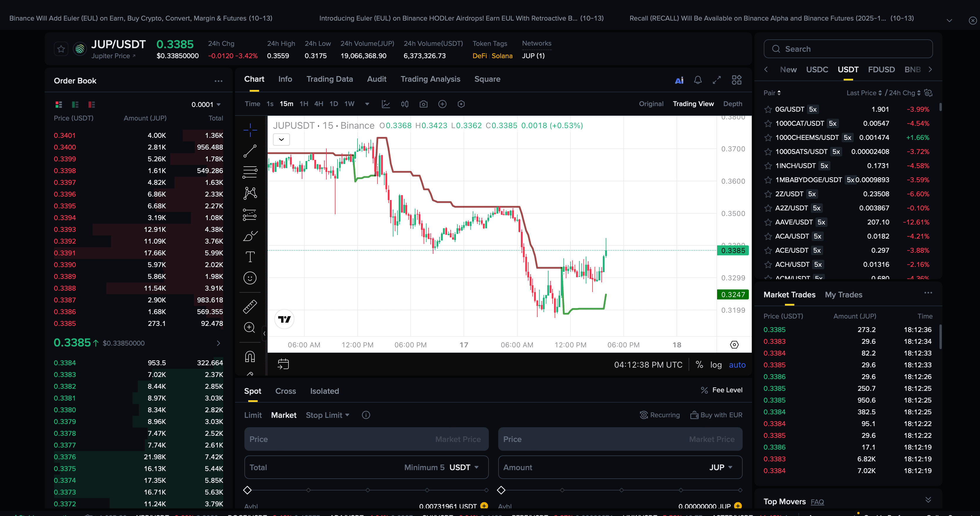This screenshot has height=516, width=980.
Task: Open Trading Data tab
Action: (x=329, y=79)
